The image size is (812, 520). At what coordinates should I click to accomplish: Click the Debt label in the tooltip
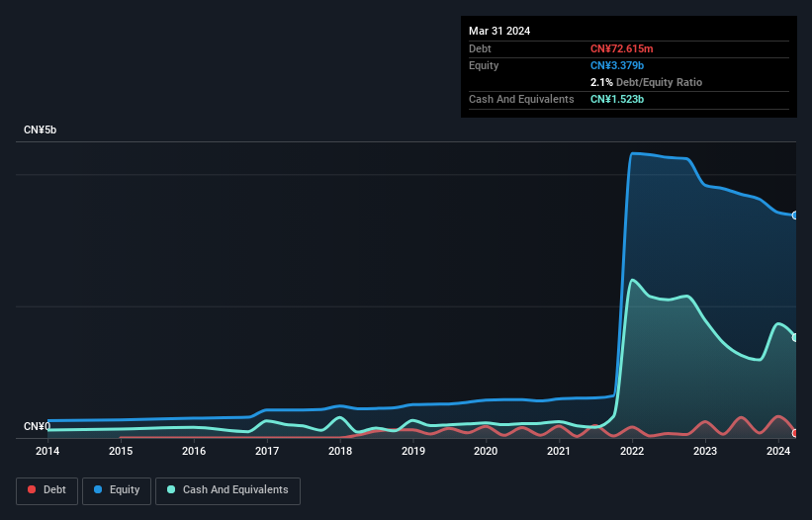pyautogui.click(x=480, y=48)
